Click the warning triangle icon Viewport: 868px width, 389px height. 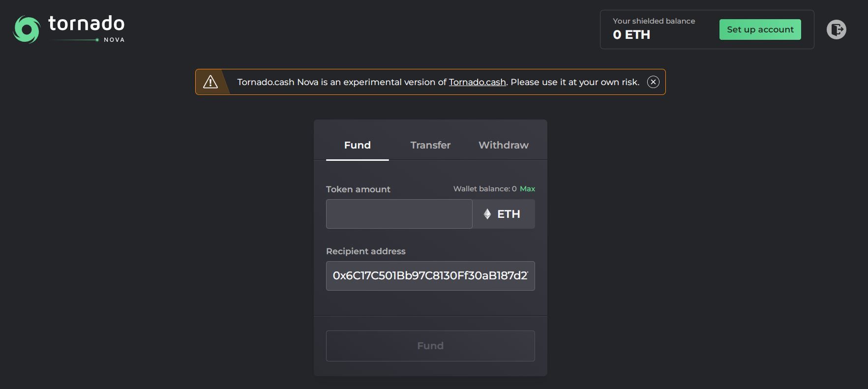[210, 82]
